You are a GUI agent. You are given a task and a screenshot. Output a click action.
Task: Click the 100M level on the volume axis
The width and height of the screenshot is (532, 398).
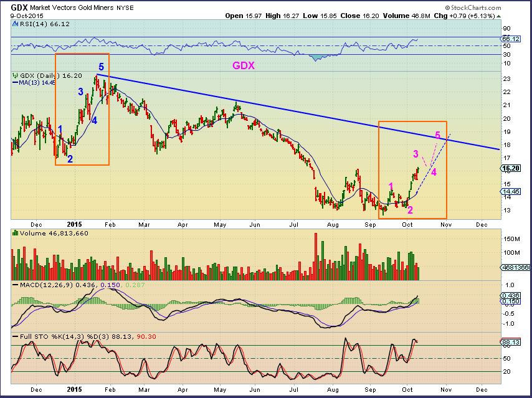pos(511,253)
